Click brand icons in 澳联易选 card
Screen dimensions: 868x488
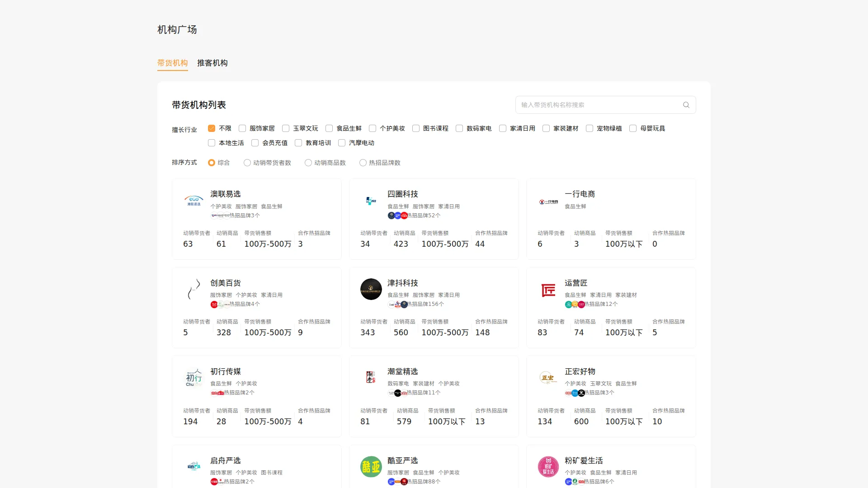[x=220, y=216]
